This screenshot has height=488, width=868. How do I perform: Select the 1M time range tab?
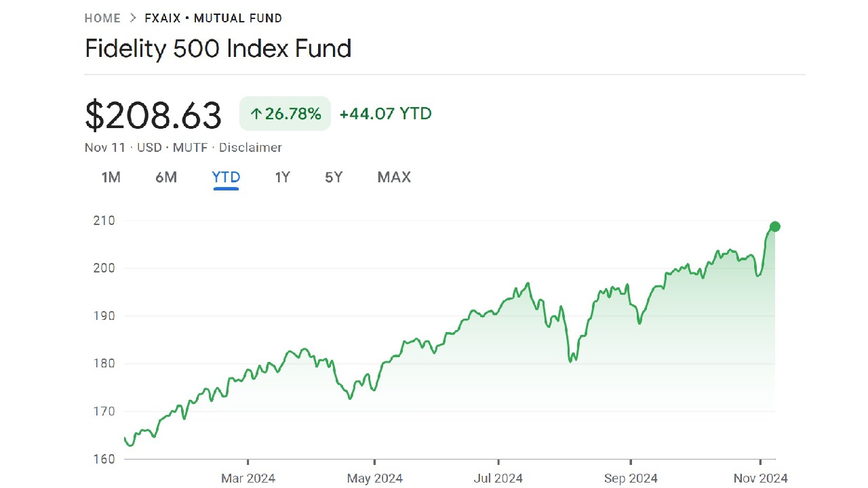click(111, 178)
